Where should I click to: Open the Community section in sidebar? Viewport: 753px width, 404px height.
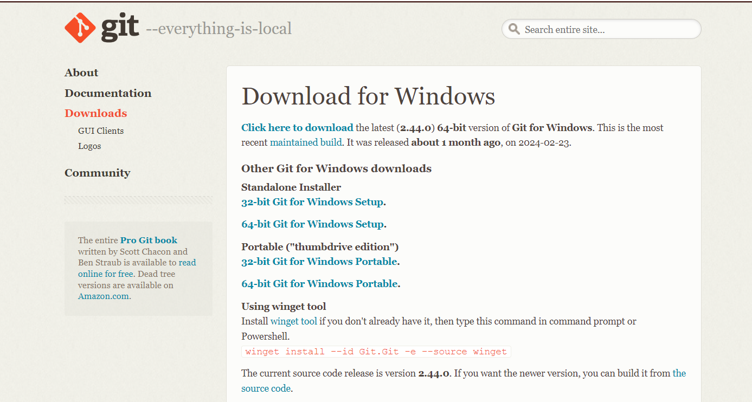pyautogui.click(x=97, y=173)
